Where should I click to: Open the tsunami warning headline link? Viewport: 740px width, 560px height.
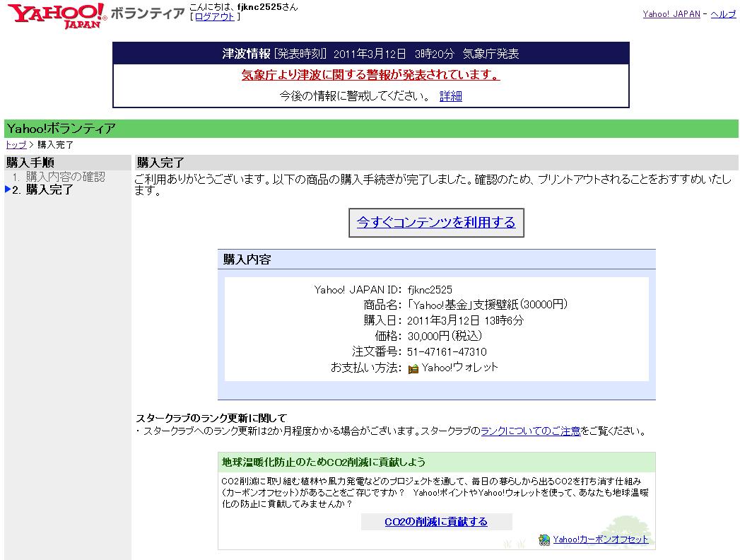370,75
